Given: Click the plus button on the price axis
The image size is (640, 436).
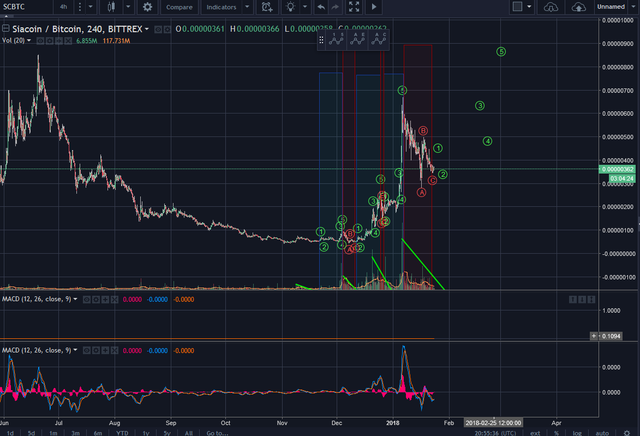Looking at the screenshot, I should tap(594, 336).
